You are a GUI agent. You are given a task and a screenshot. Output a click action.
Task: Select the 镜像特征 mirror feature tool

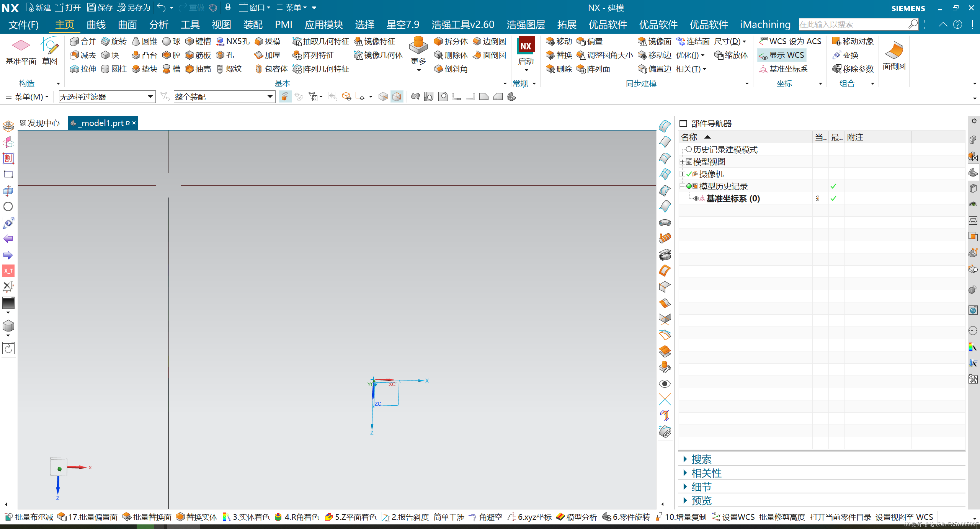(374, 41)
